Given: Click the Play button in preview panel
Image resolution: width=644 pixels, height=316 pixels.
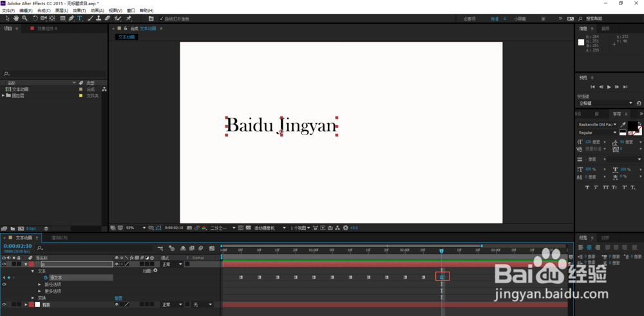Looking at the screenshot, I should click(x=609, y=87).
